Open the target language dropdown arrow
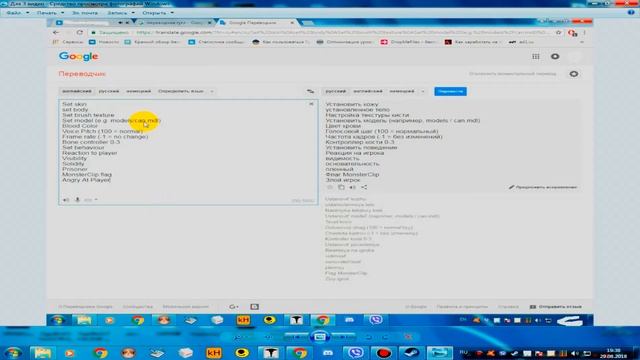640x360 pixels. point(423,91)
